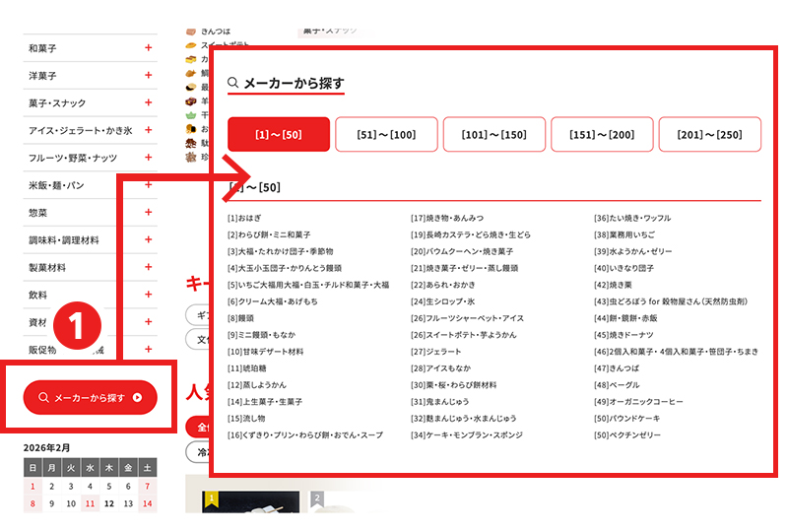Open [6]クリーム大福・あげもち link
Image resolution: width=788 pixels, height=532 pixels.
pos(273,301)
